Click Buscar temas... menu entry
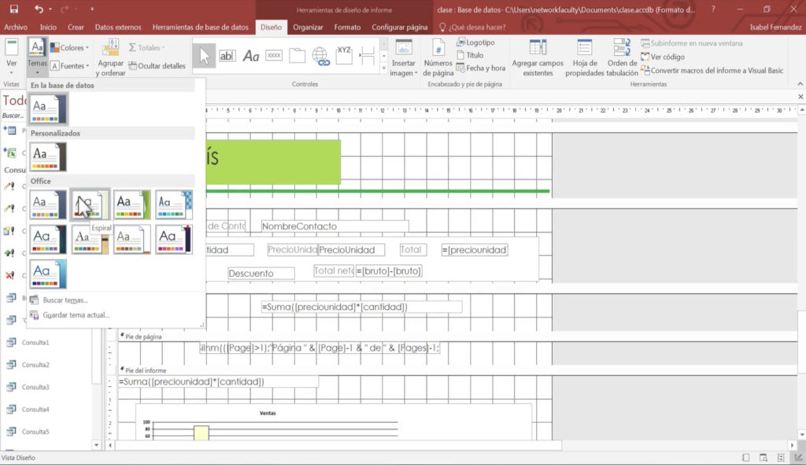This screenshot has width=806, height=465. coord(65,300)
